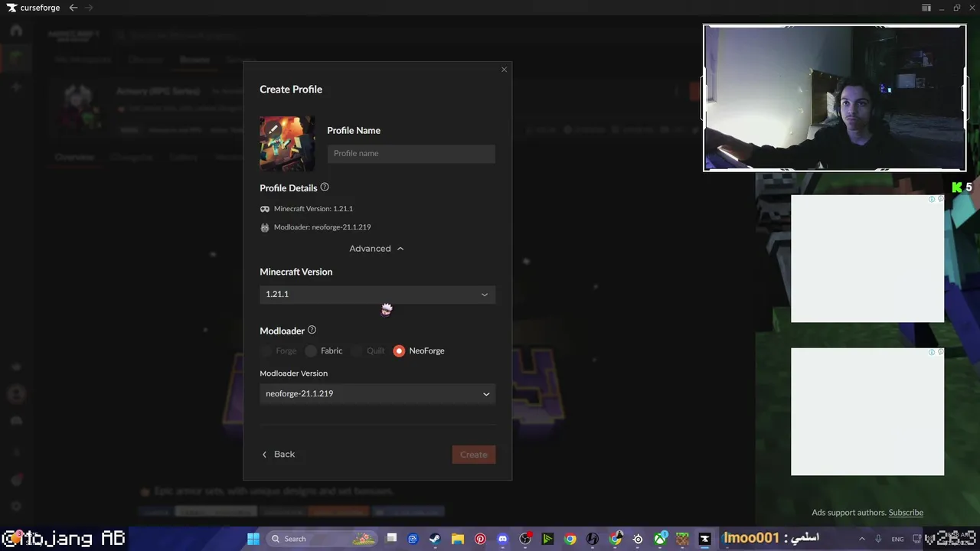The width and height of the screenshot is (980, 551).
Task: Open the Windows Start menu
Action: click(253, 539)
